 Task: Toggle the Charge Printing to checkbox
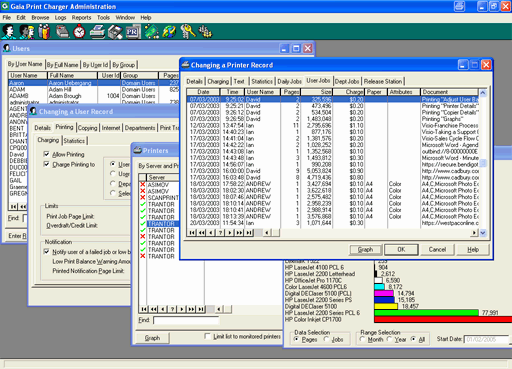[x=47, y=164]
